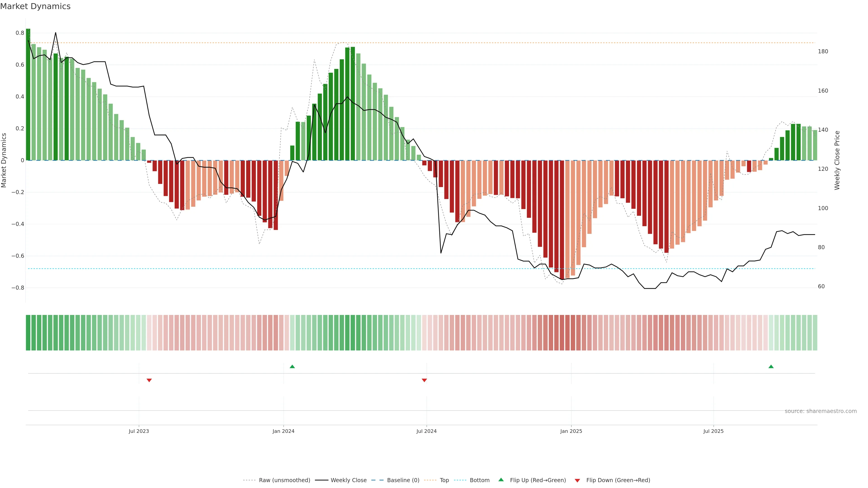Viewport: 868px width, 488px height.
Task: Click the tallest dark green bar at chart start
Action: coord(28,94)
